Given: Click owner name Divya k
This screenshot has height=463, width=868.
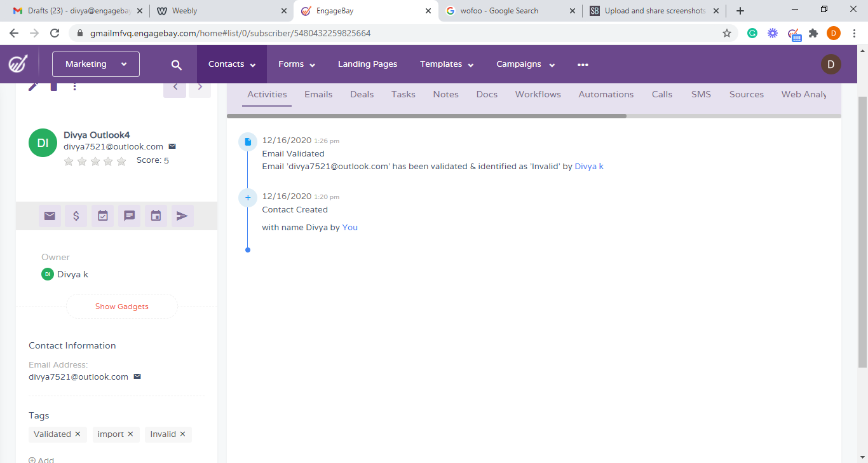Looking at the screenshot, I should 72,274.
